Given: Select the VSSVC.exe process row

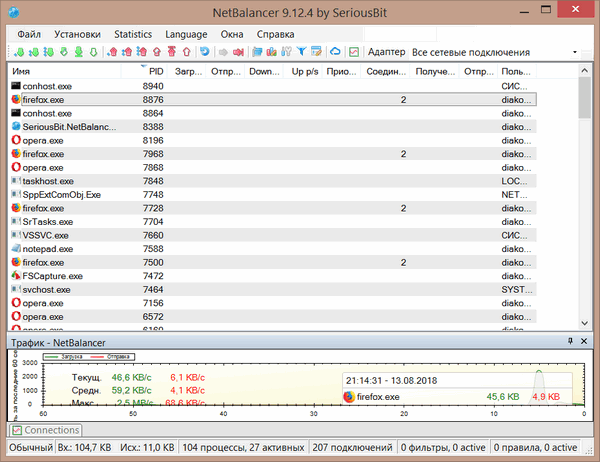Looking at the screenshot, I should 272,235.
